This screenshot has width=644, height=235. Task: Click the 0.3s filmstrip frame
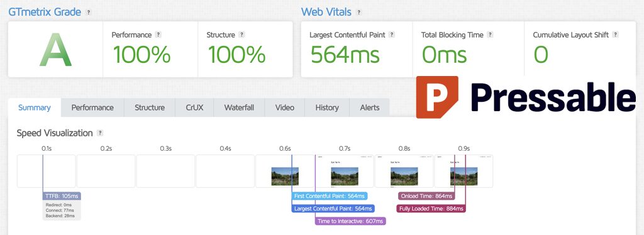tap(165, 171)
